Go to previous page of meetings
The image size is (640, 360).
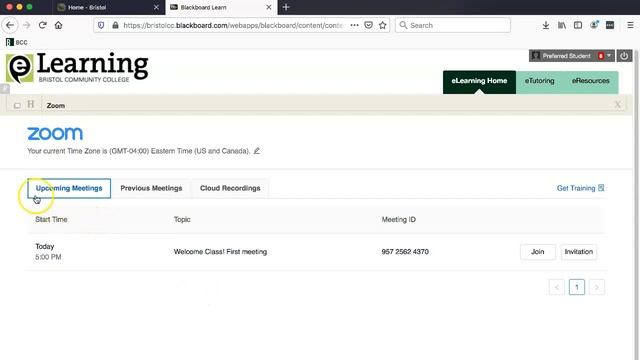pos(557,287)
